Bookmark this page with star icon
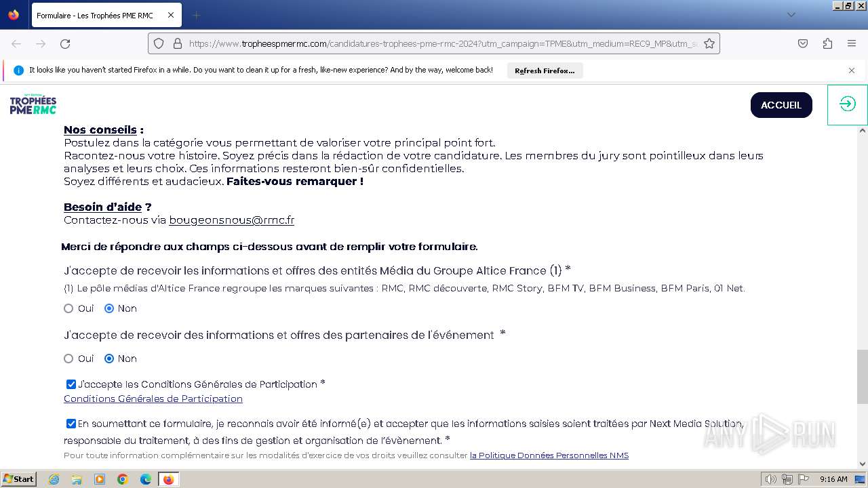868x488 pixels. coord(709,43)
